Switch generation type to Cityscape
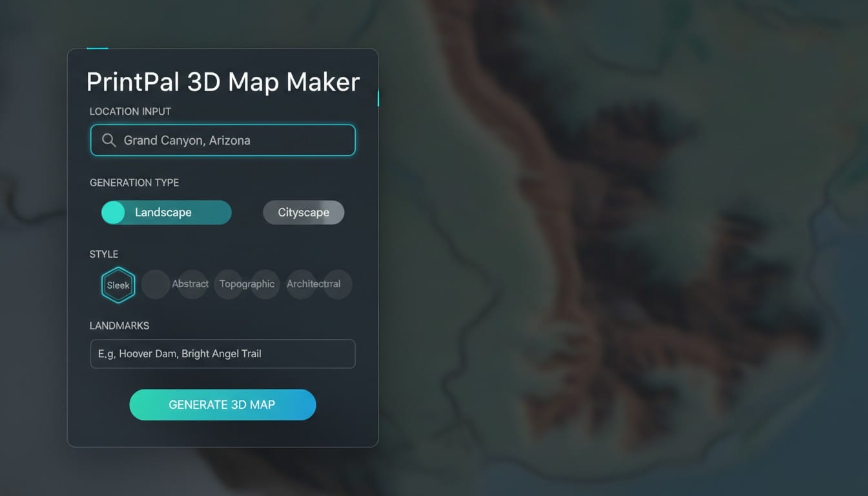 click(304, 212)
